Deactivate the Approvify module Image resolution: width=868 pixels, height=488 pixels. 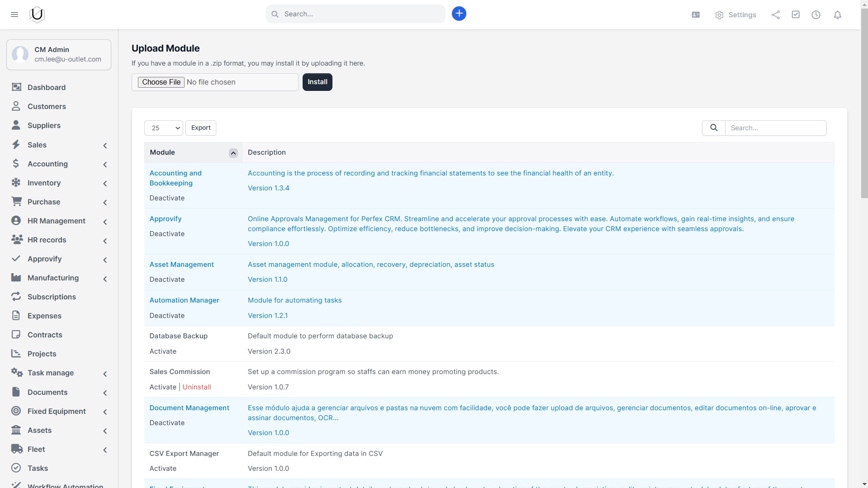[x=167, y=234]
